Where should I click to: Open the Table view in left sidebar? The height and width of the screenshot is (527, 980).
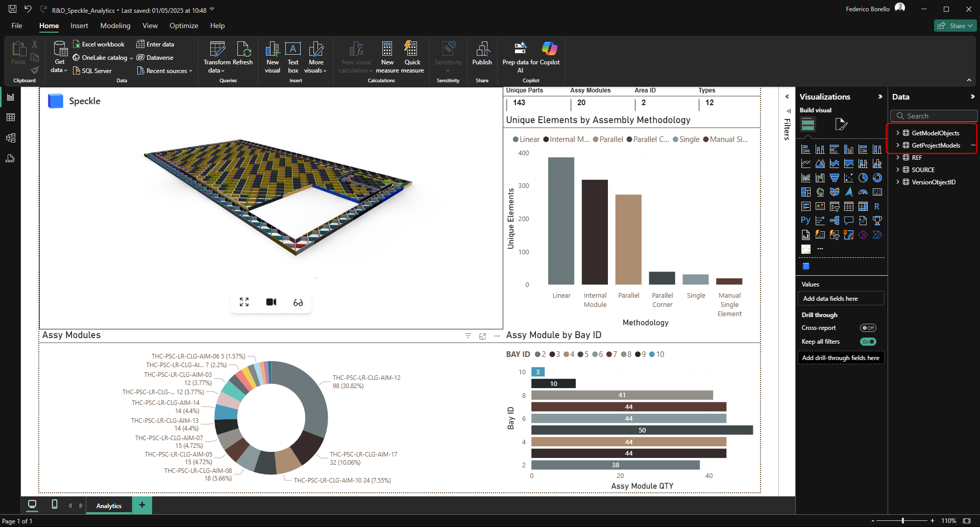coord(11,117)
